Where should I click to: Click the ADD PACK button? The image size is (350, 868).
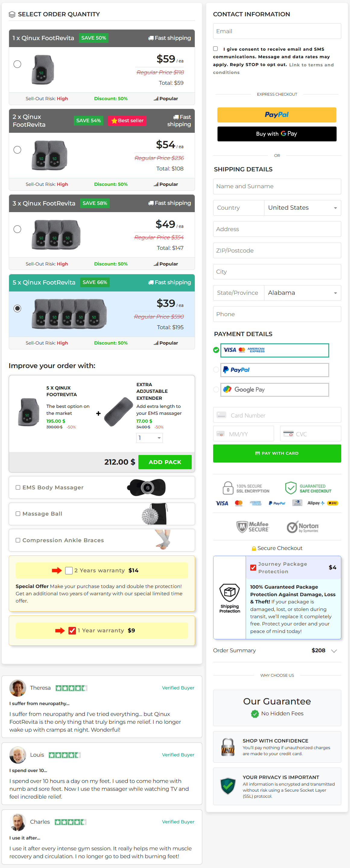coord(165,462)
